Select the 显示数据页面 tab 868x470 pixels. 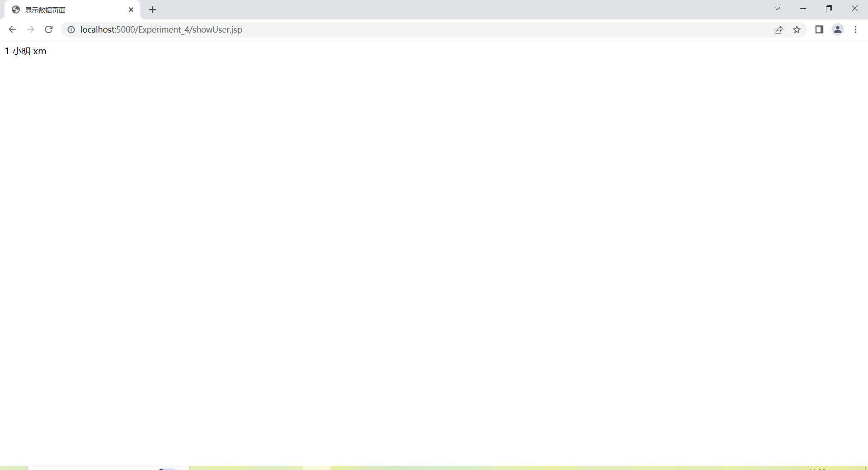[x=72, y=10]
